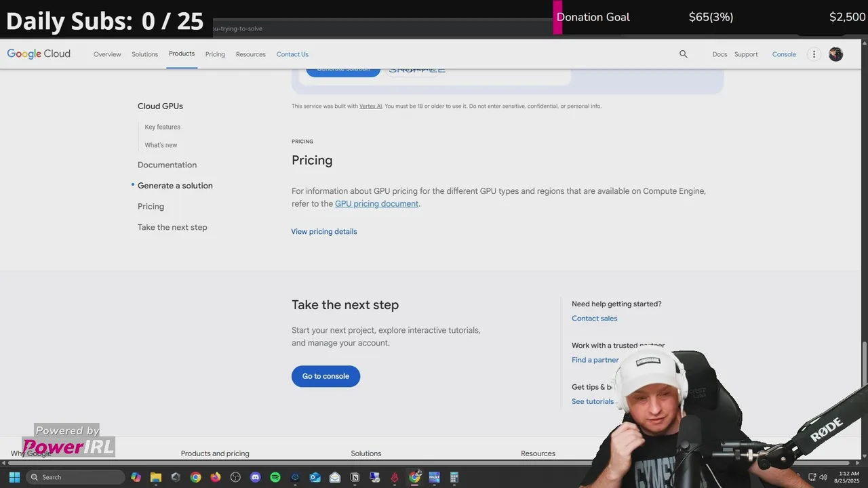Open the account profile avatar
The image size is (868, 488).
click(x=836, y=54)
